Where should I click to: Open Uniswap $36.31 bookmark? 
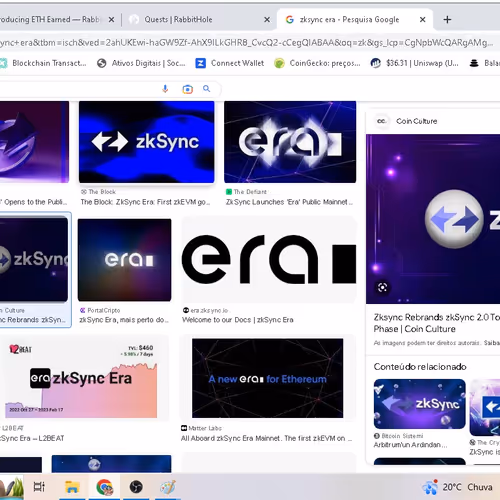[415, 63]
